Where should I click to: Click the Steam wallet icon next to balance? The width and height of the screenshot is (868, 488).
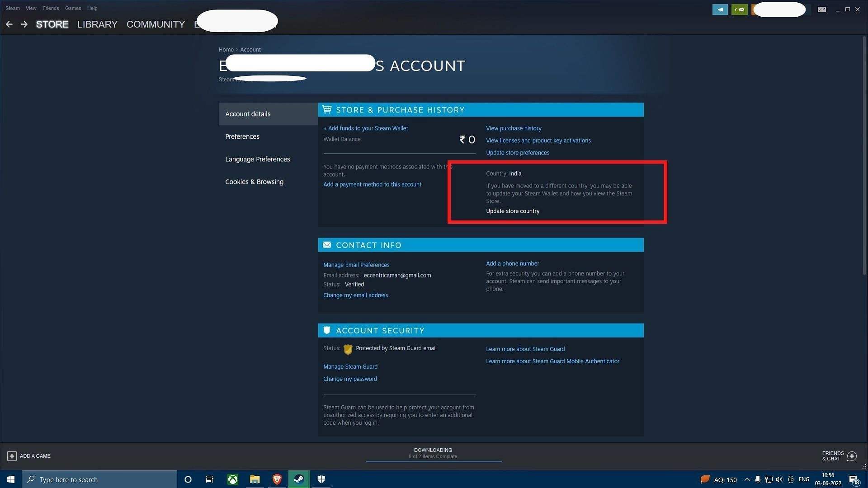tap(462, 139)
